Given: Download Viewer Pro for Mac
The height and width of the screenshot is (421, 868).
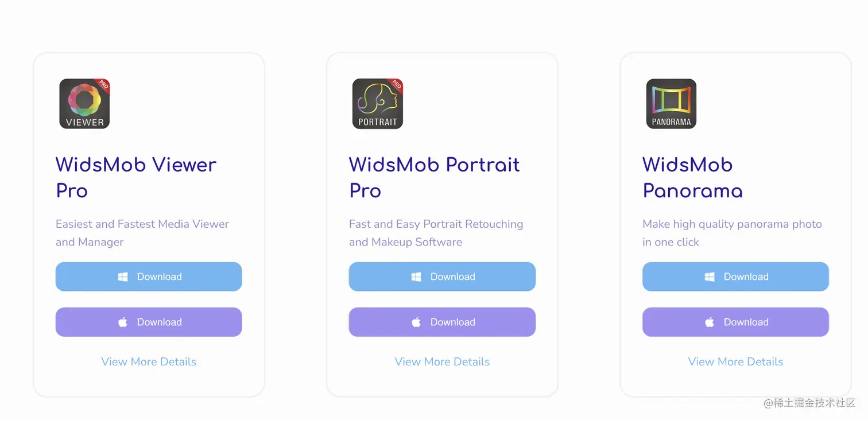Looking at the screenshot, I should 149,322.
